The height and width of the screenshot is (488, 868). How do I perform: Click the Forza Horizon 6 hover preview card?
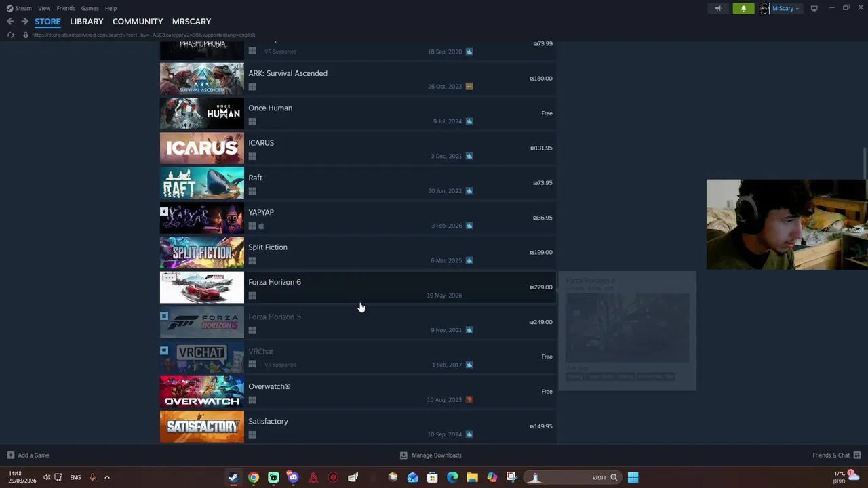pyautogui.click(x=627, y=331)
